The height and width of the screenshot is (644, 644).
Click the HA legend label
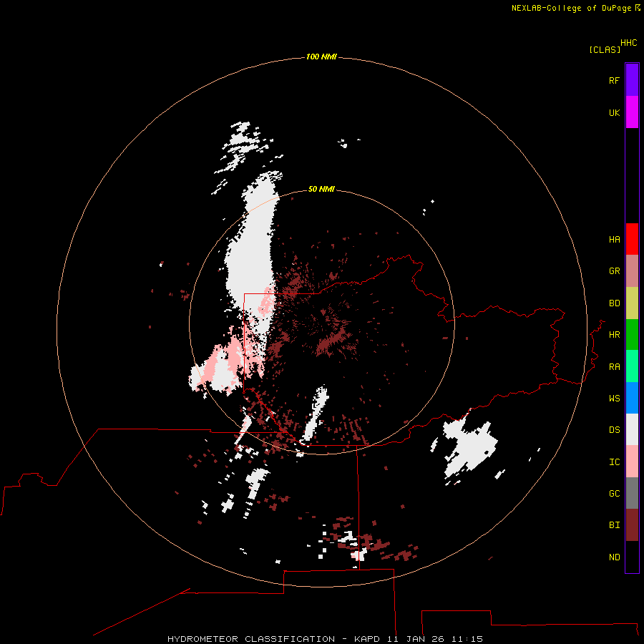pyautogui.click(x=614, y=240)
